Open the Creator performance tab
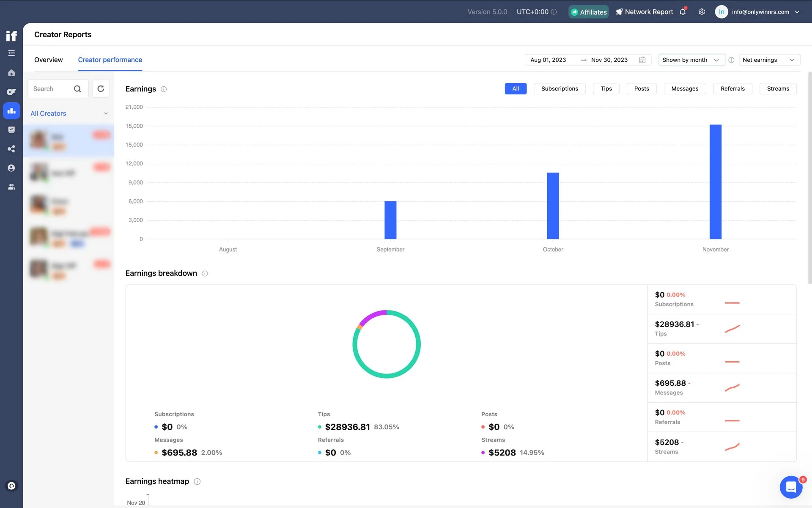 (110, 60)
